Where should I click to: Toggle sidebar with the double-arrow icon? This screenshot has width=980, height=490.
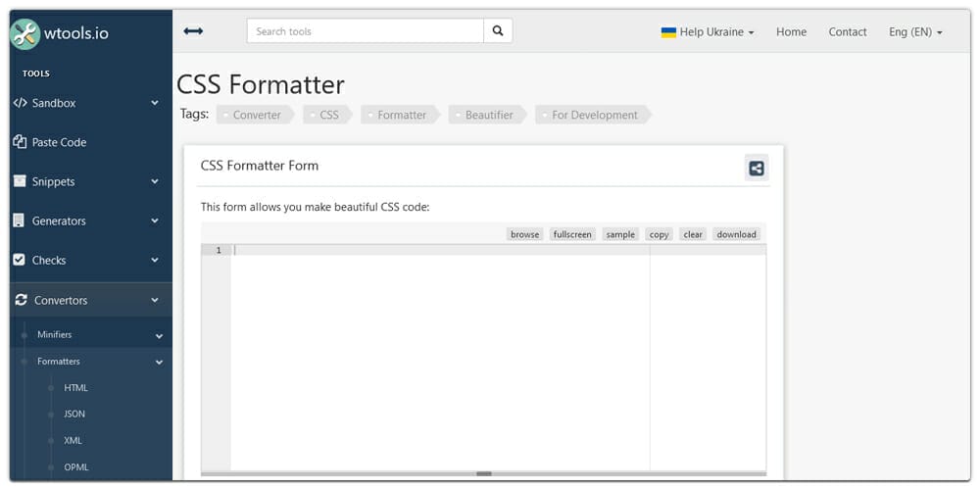(x=193, y=31)
